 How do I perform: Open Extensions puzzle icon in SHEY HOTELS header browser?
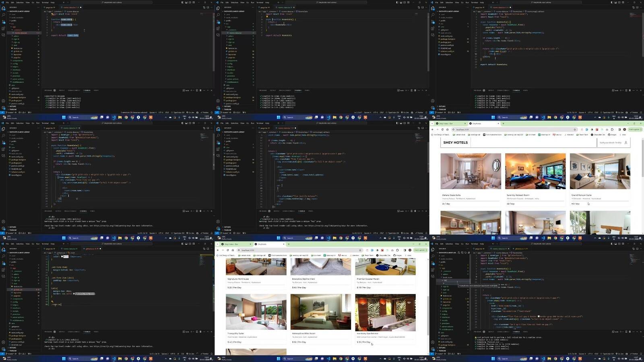(612, 130)
